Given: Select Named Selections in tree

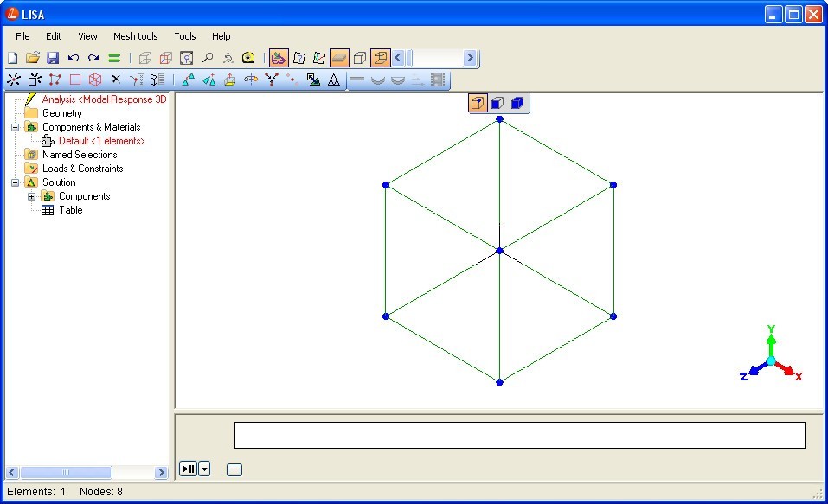Looking at the screenshot, I should (80, 155).
